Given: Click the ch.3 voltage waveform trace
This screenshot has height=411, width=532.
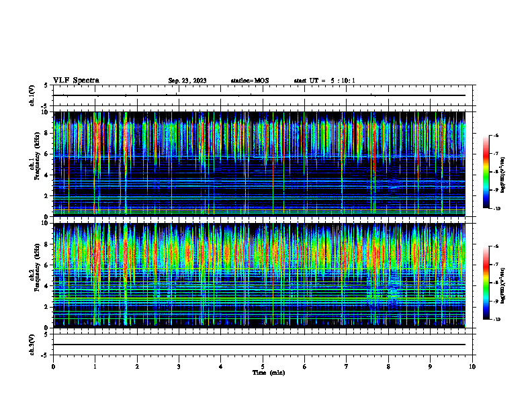Looking at the screenshot, I should tap(259, 345).
